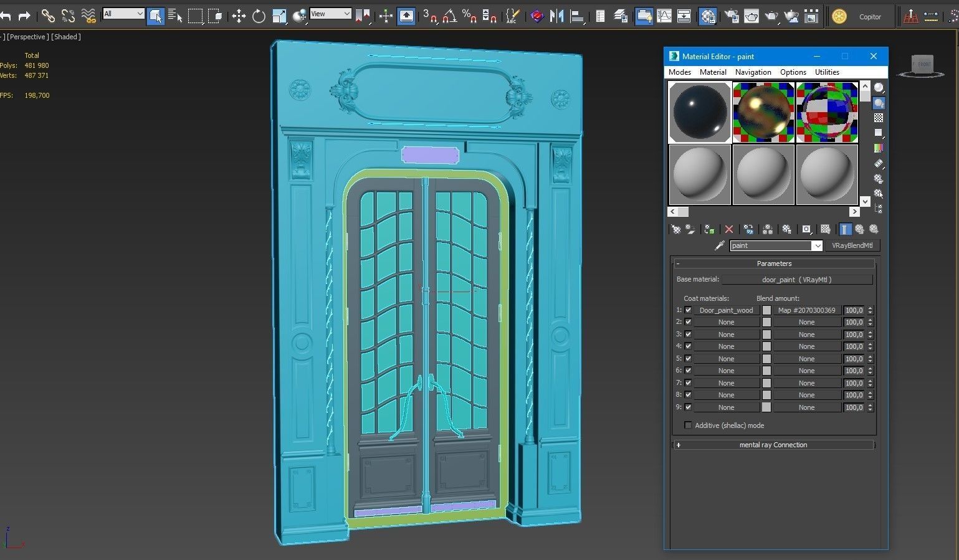Screen dimensions: 959x560
Task: Open Select by Name list
Action: [x=175, y=16]
